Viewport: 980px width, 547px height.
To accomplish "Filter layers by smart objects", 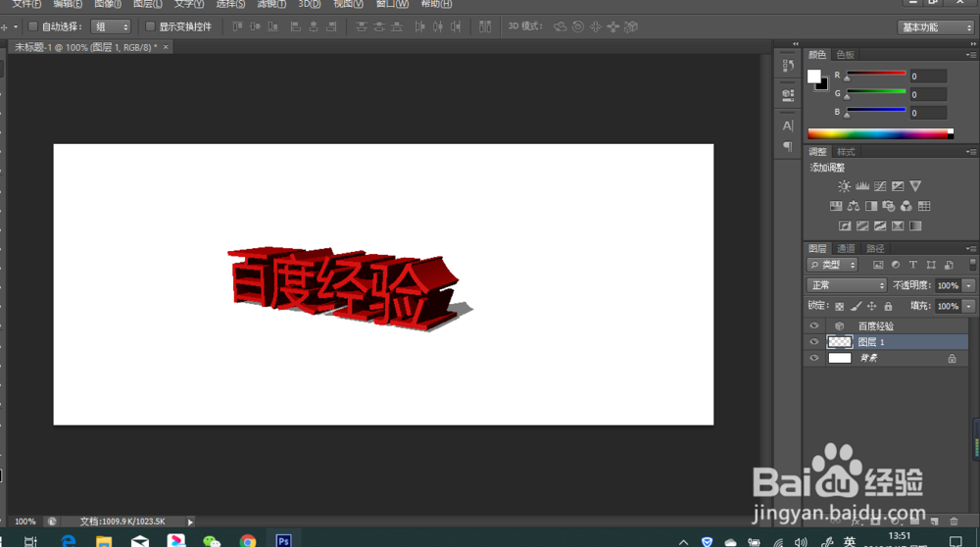I will tap(949, 265).
